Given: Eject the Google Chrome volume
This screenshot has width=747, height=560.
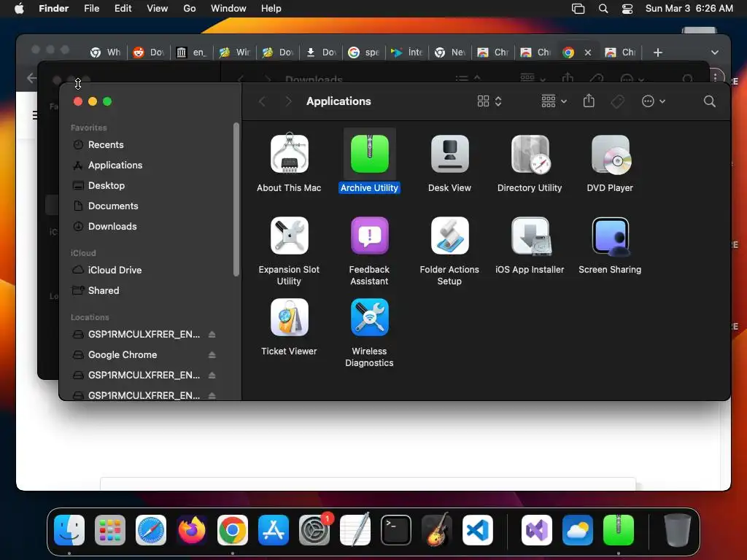Looking at the screenshot, I should pos(212,355).
